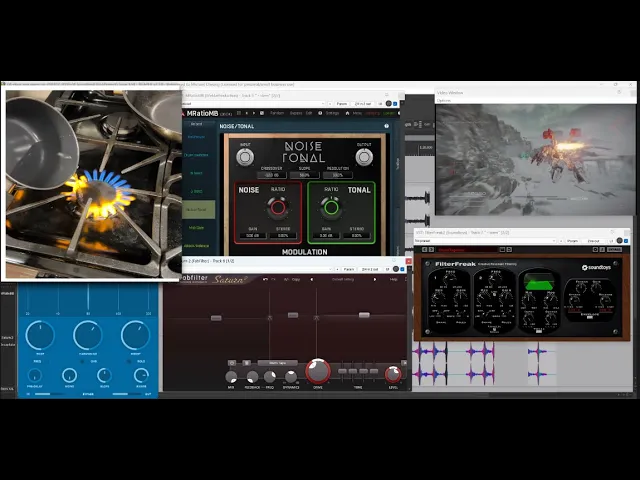This screenshot has width=640, height=480.
Task: Toggle the Saturn 2 window bypass checkbox
Action: point(402,269)
